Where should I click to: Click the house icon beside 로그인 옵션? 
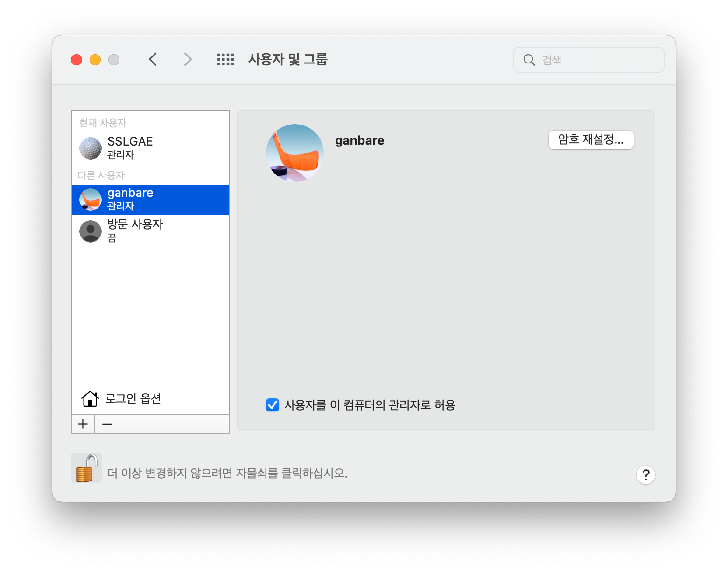(90, 398)
